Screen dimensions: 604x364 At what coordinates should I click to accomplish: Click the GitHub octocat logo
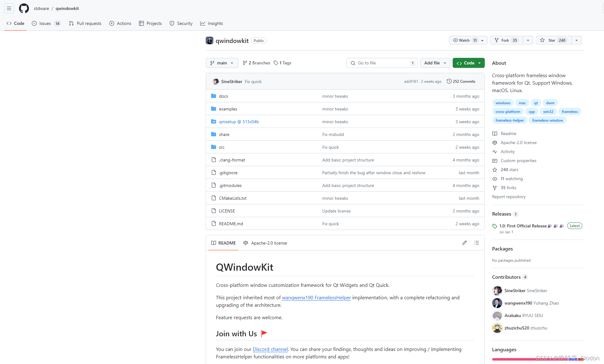pos(24,8)
